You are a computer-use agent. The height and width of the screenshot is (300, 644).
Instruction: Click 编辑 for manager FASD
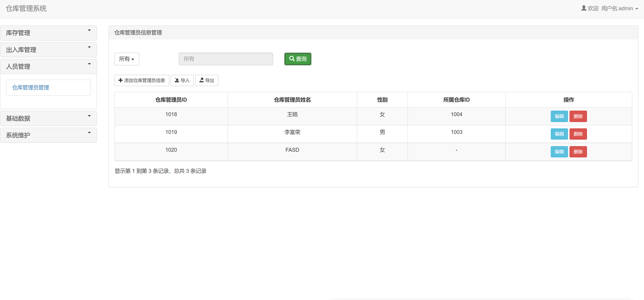click(x=559, y=152)
